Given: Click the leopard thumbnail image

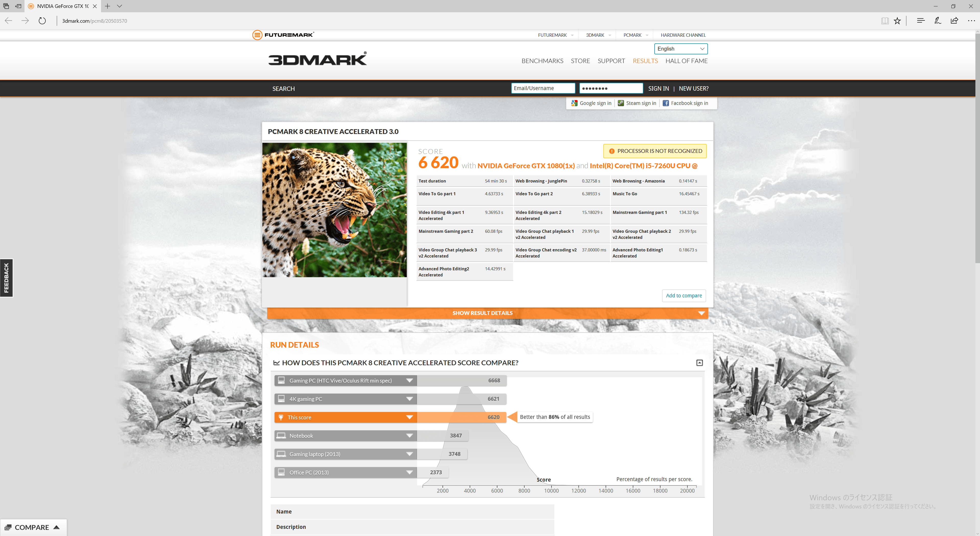Looking at the screenshot, I should pos(334,210).
